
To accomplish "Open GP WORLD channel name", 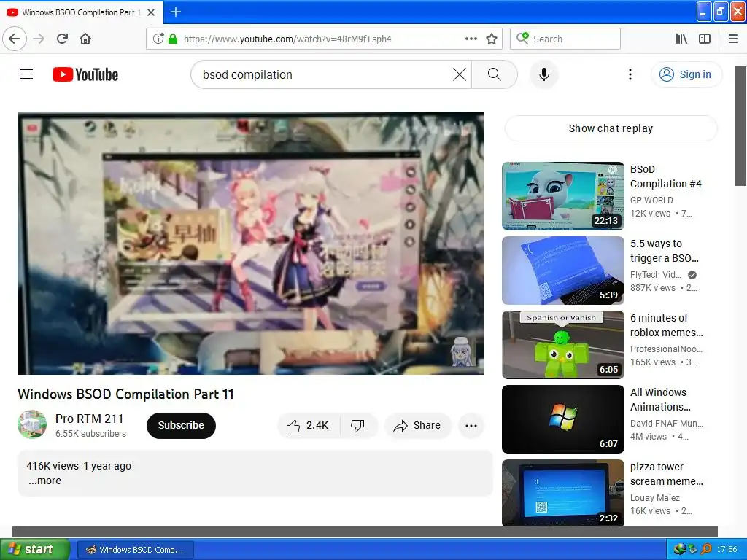I will coord(651,200).
